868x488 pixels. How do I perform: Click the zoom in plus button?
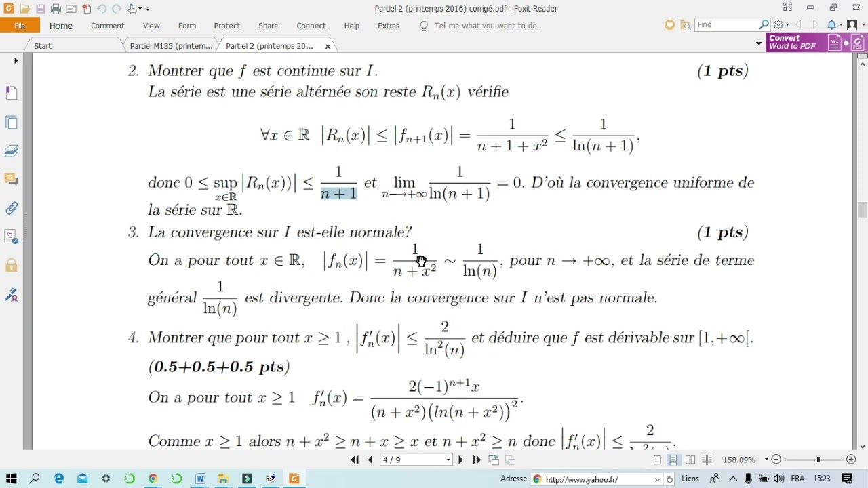(x=851, y=460)
